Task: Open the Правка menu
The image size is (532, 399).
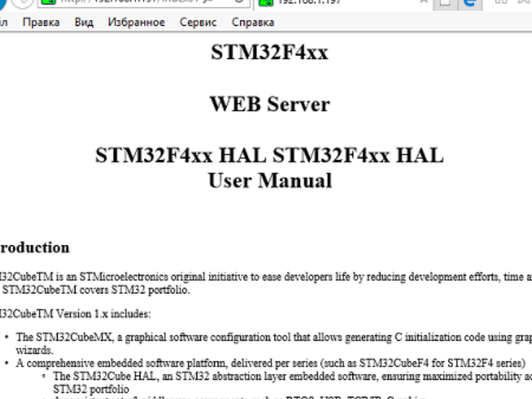Action: [41, 22]
